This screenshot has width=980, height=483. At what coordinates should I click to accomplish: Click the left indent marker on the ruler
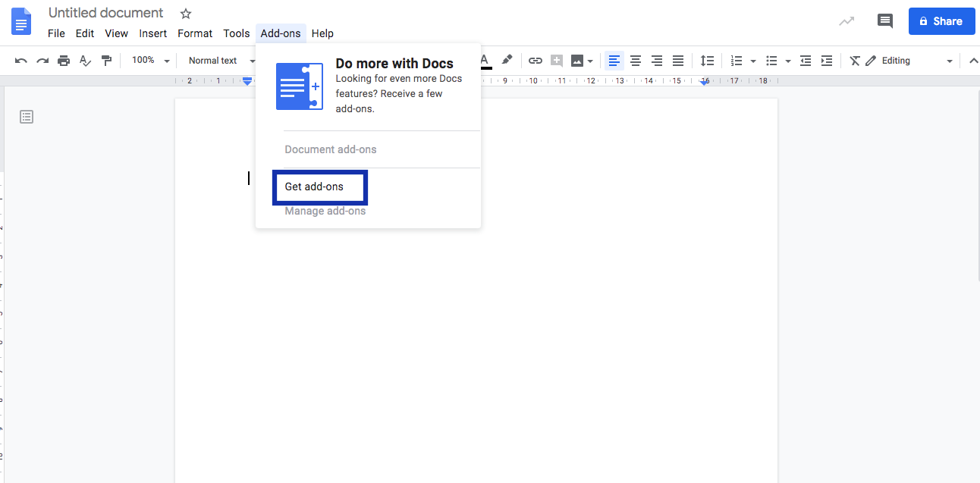tap(247, 80)
